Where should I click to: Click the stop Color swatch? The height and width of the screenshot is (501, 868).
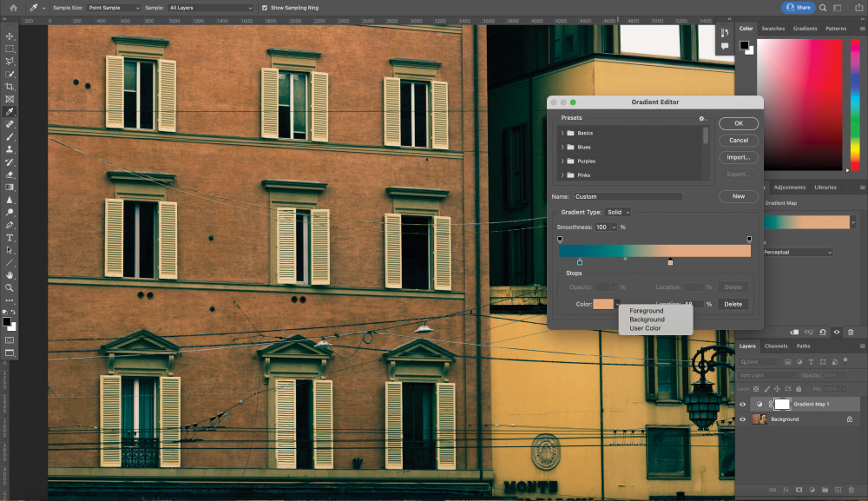(x=603, y=304)
